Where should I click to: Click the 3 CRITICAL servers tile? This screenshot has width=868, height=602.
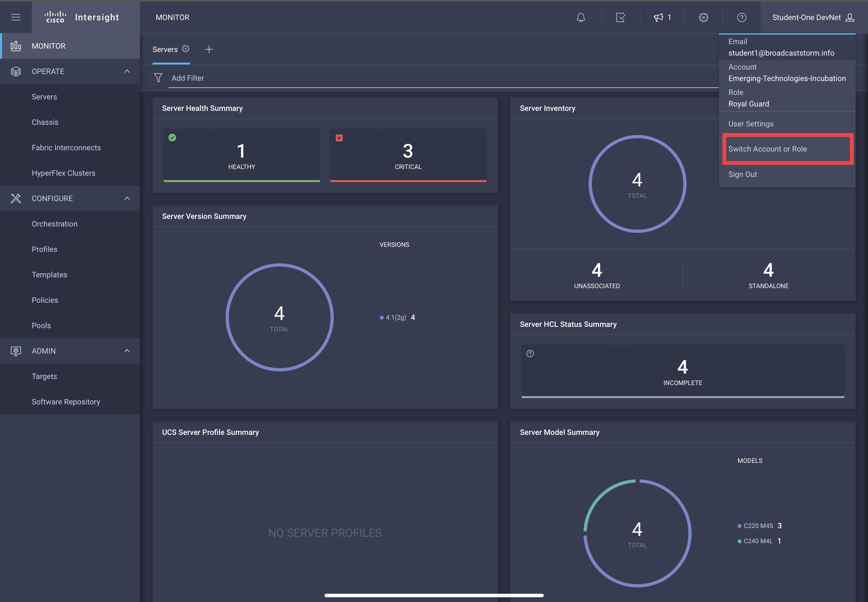[408, 155]
